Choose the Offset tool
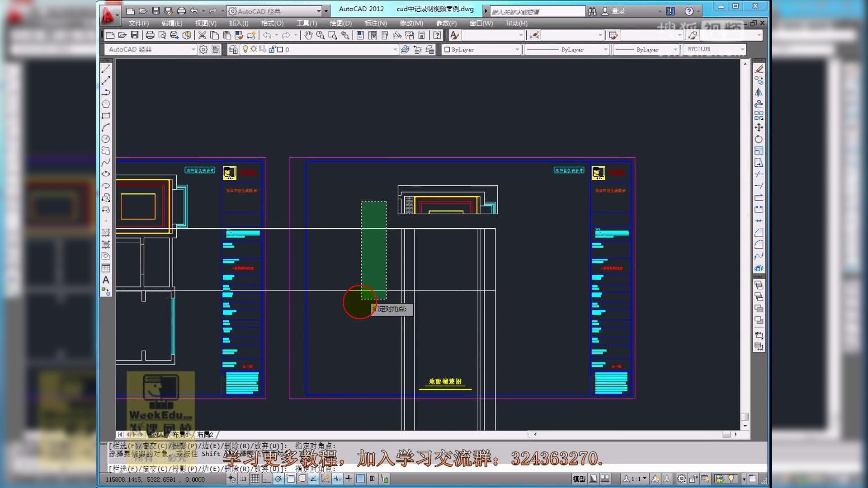Image resolution: width=868 pixels, height=488 pixels. 759,104
